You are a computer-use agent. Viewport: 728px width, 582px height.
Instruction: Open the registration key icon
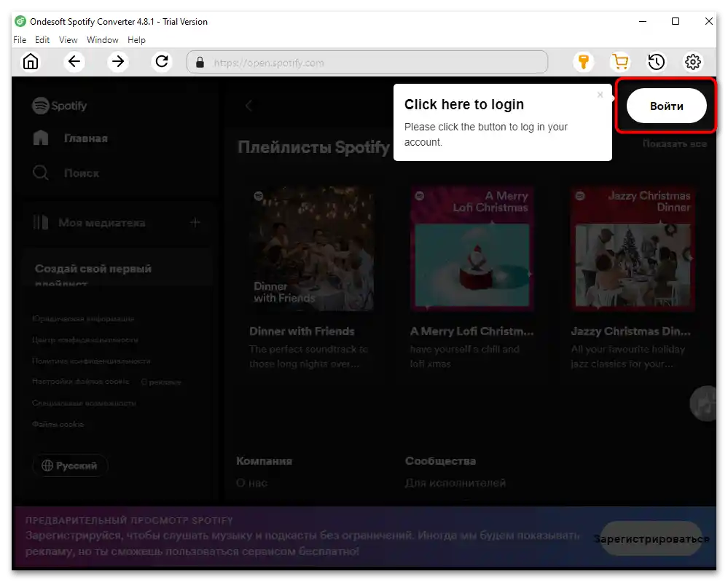point(584,61)
